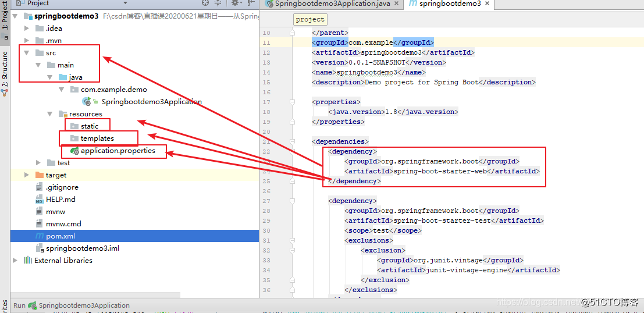Click the orange target folder icon
644x313 pixels.
(40, 175)
